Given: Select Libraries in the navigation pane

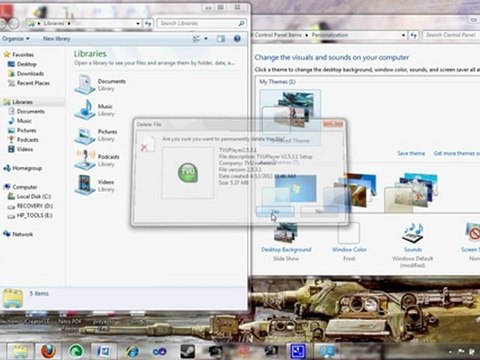Looking at the screenshot, I should (22, 102).
